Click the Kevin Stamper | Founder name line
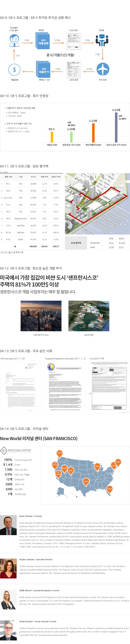This screenshot has height=644, width=130. pos(31,516)
